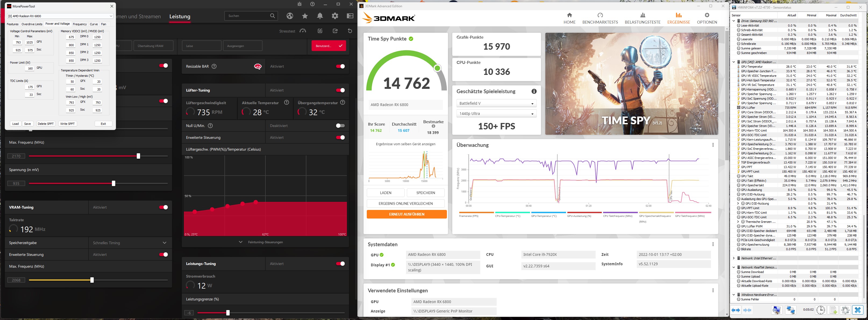Click info icon next to Geschätzte Spieleleistung
This screenshot has width=868, height=320.
(534, 91)
